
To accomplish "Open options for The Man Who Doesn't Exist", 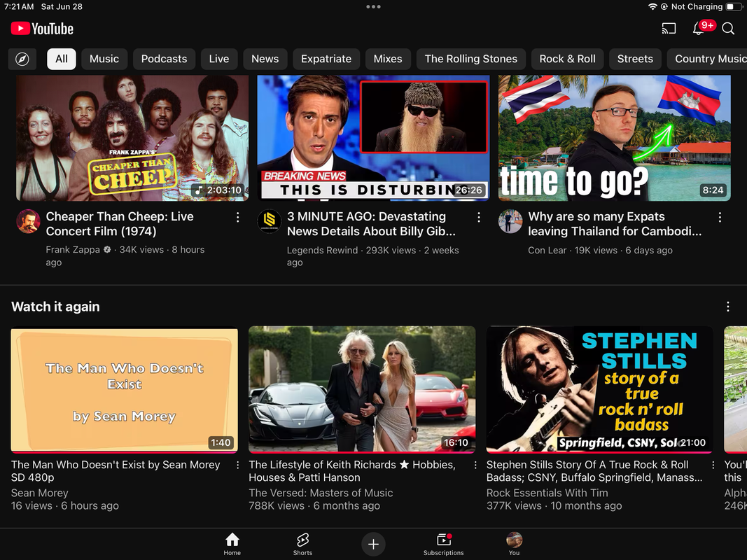I will tap(237, 465).
